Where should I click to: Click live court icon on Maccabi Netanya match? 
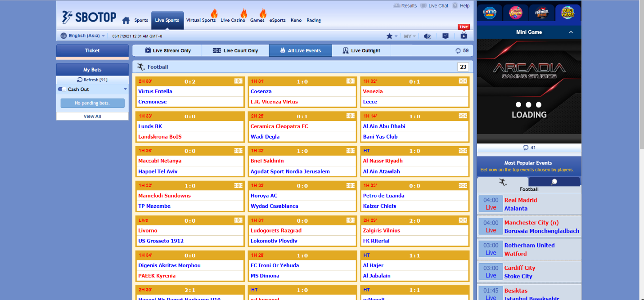239,151
